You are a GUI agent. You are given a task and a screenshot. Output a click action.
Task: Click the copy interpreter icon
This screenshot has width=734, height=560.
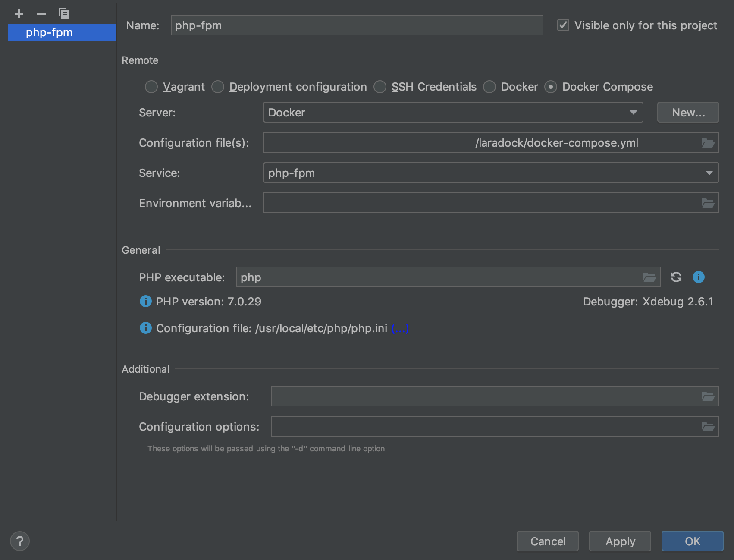[64, 14]
